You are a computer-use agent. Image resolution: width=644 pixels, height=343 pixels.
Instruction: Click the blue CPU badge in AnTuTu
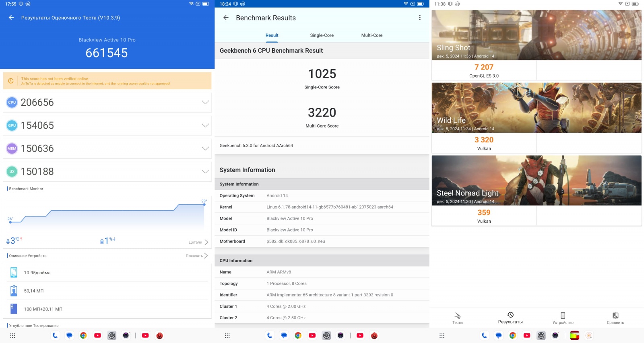click(12, 103)
